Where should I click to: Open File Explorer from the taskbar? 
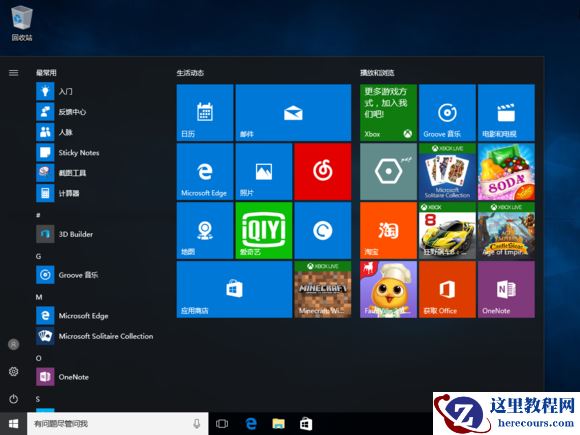(x=279, y=424)
